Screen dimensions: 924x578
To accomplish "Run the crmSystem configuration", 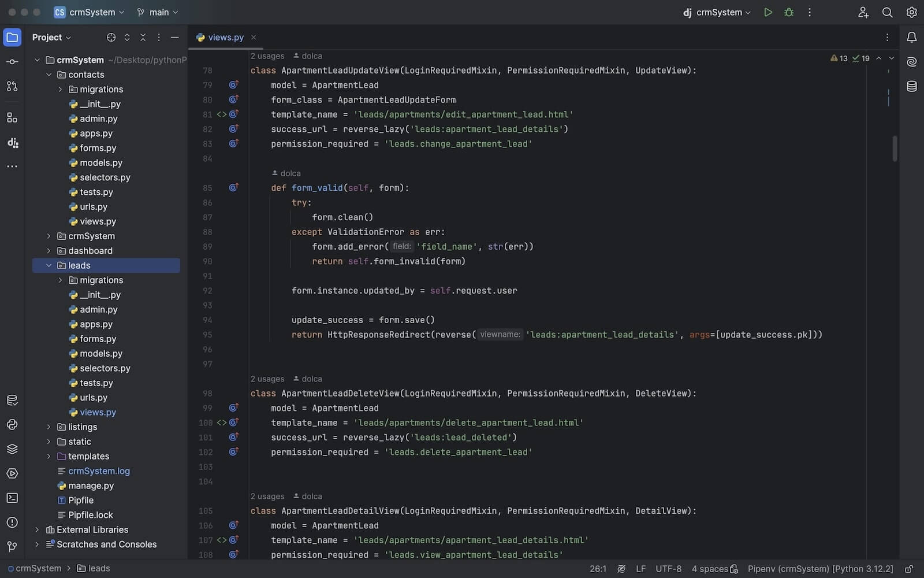I will [767, 12].
